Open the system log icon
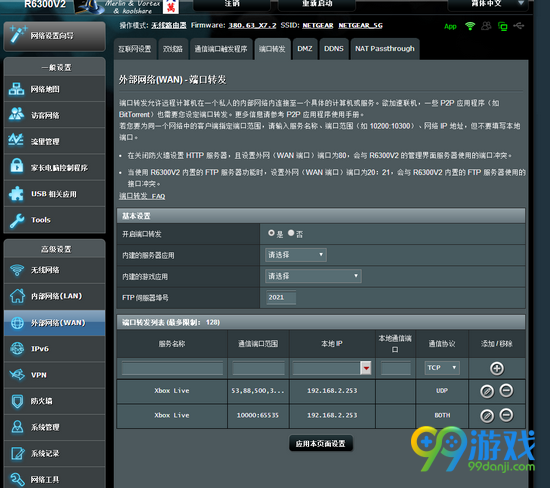The width and height of the screenshot is (550, 488). [x=17, y=453]
